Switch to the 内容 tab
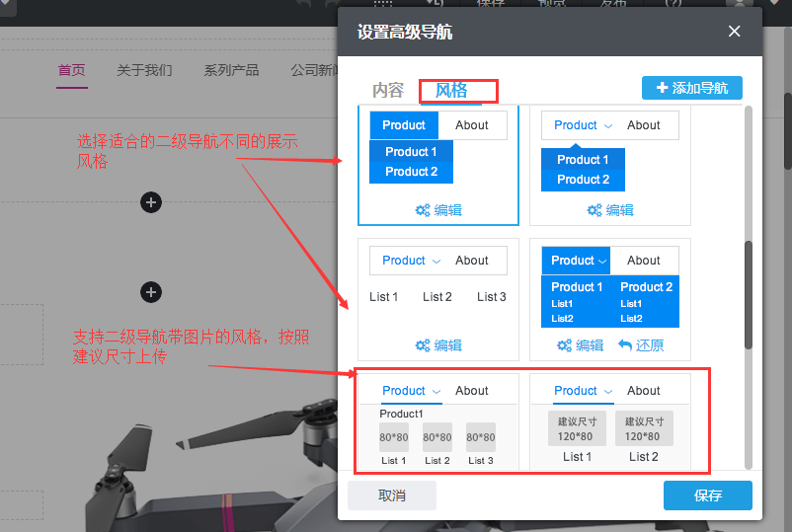The image size is (792, 532). click(388, 90)
